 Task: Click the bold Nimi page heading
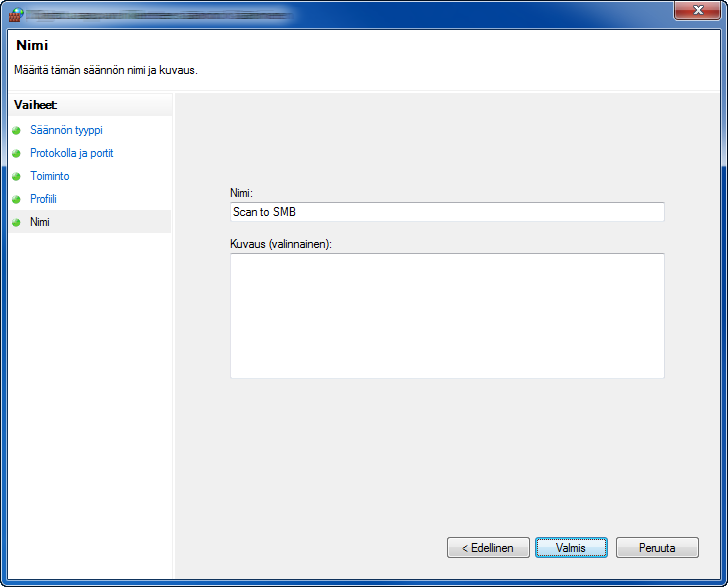point(32,45)
